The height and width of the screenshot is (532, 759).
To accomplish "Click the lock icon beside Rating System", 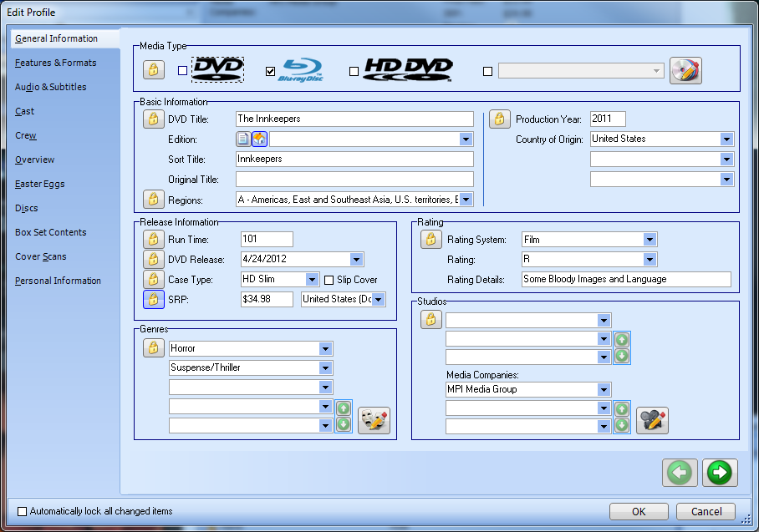I will 430,241.
